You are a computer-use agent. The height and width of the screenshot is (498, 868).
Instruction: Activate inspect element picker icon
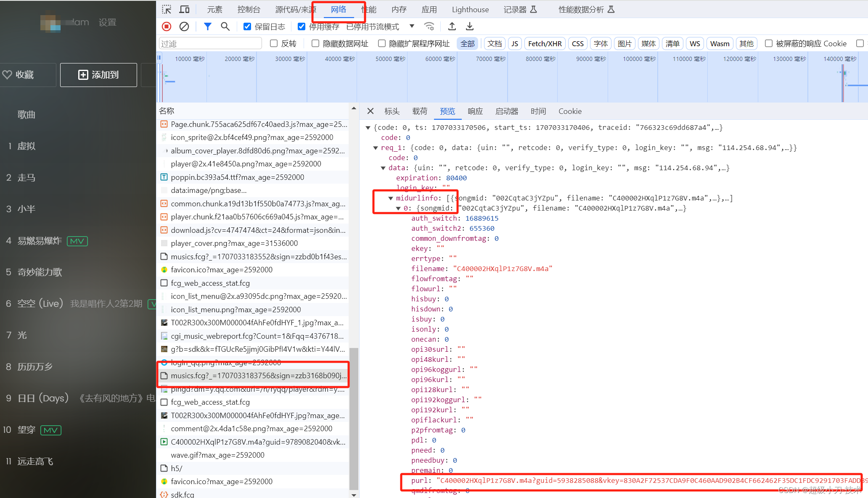pos(167,9)
